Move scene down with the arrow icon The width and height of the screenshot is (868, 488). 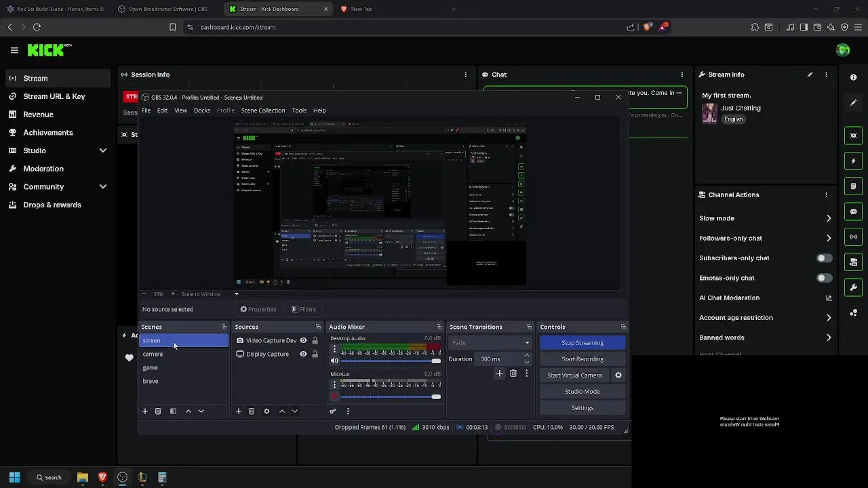pyautogui.click(x=201, y=411)
